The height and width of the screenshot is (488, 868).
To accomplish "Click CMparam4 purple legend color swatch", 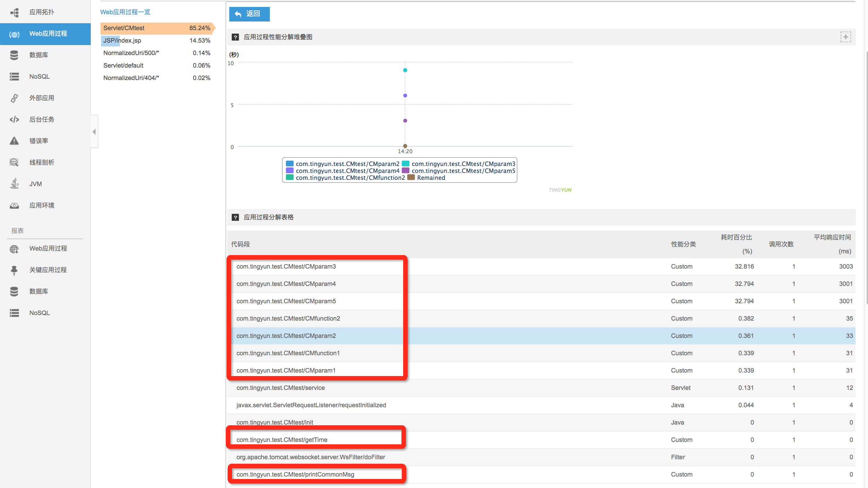I will (x=290, y=171).
